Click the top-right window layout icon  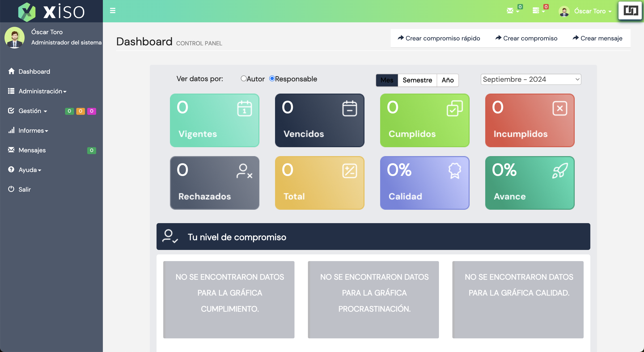[x=630, y=11]
